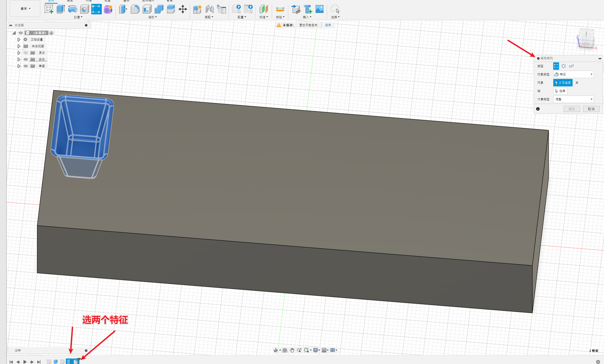The image size is (604, 364).
Task: Select circular pattern type icon
Action: [564, 66]
